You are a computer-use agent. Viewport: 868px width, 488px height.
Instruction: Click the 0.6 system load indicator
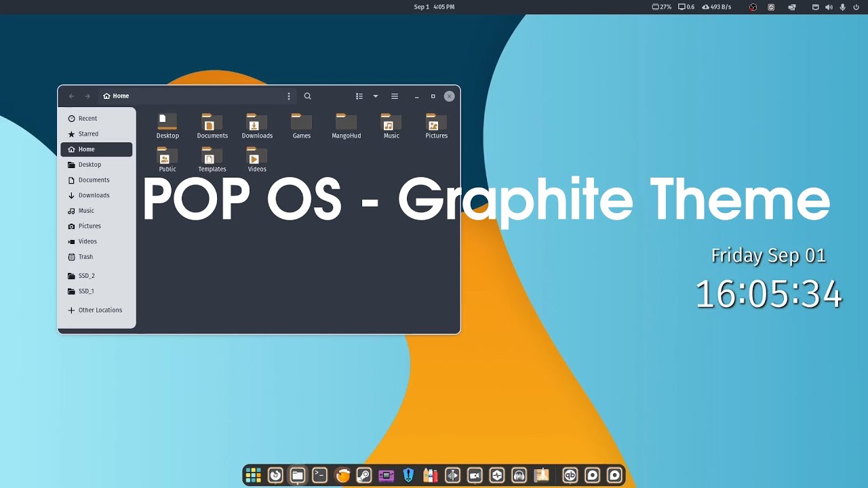click(686, 7)
